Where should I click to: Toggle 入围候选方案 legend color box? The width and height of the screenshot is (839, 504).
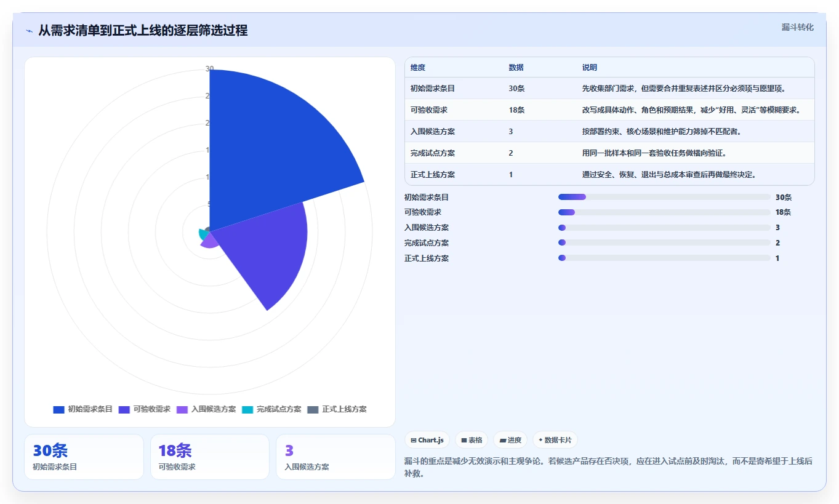click(x=182, y=409)
